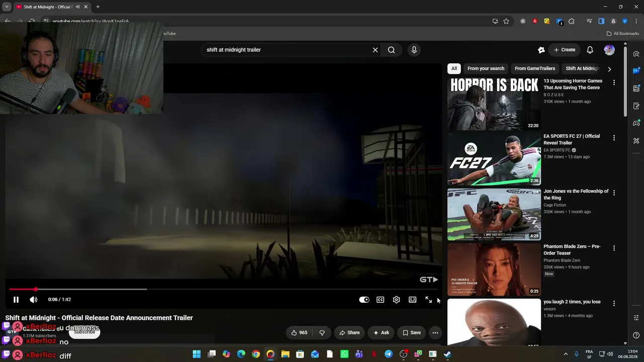Viewport: 644px width, 362px height.
Task: Open the Ask AI button
Action: pos(380,332)
